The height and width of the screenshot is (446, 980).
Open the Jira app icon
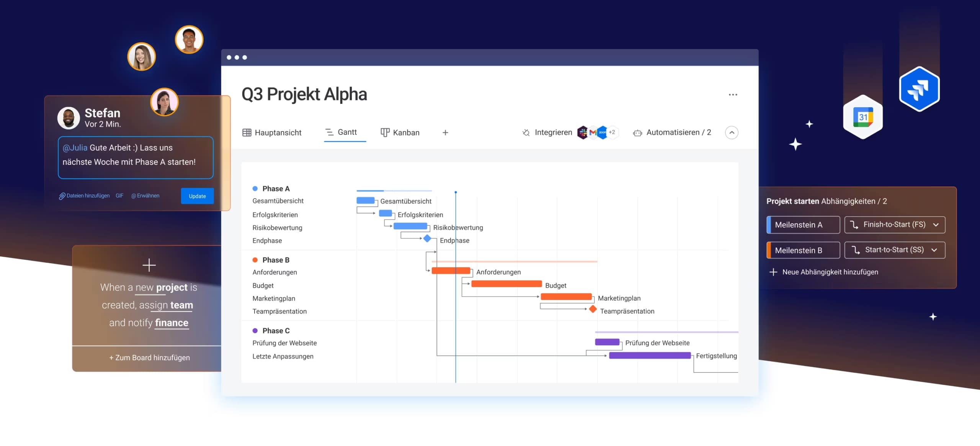coord(919,89)
